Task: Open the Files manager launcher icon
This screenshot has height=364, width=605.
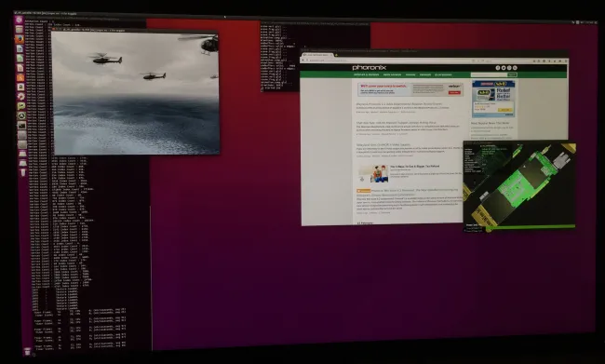Action: [x=20, y=30]
